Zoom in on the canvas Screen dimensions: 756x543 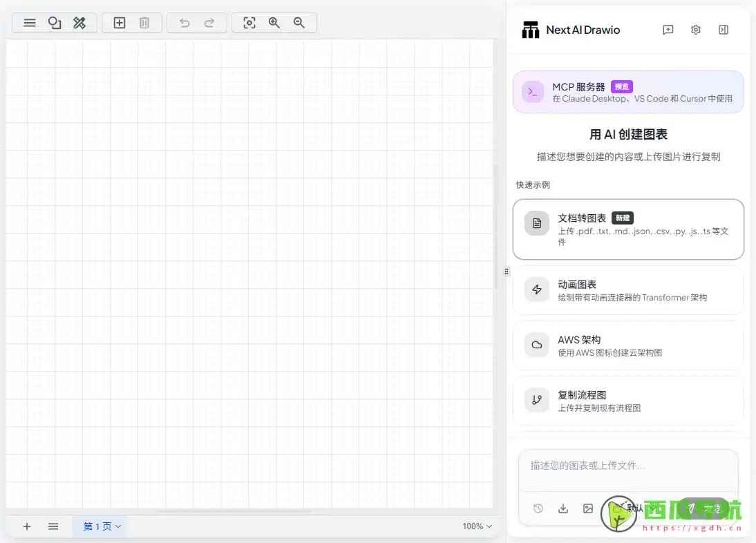tap(274, 22)
